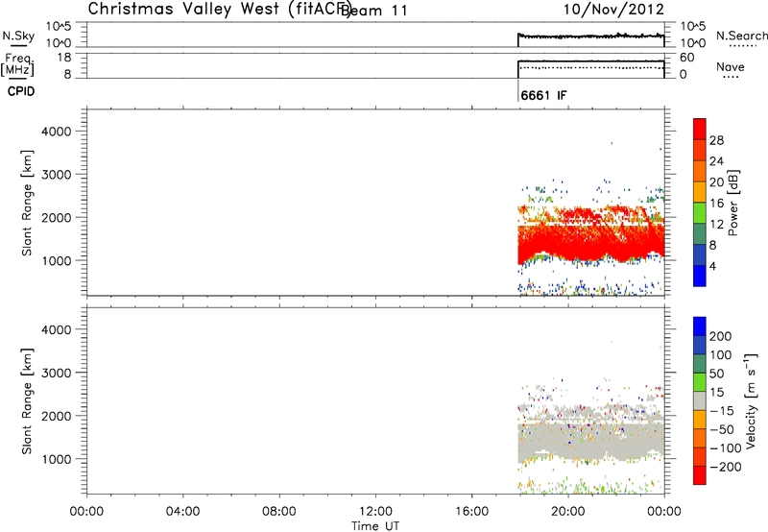Click the 18 tick on the frequency axis
Screen dimensions: 768x532
coord(64,58)
